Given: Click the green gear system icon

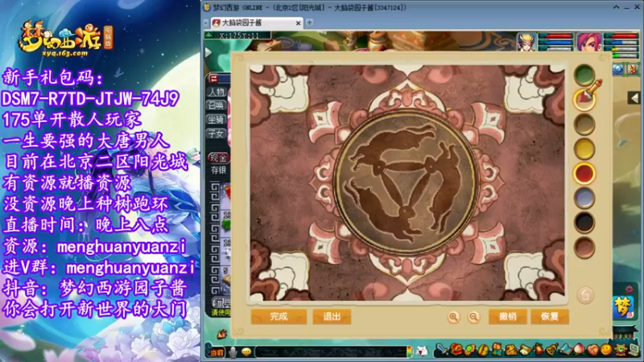Looking at the screenshot, I should [620, 350].
